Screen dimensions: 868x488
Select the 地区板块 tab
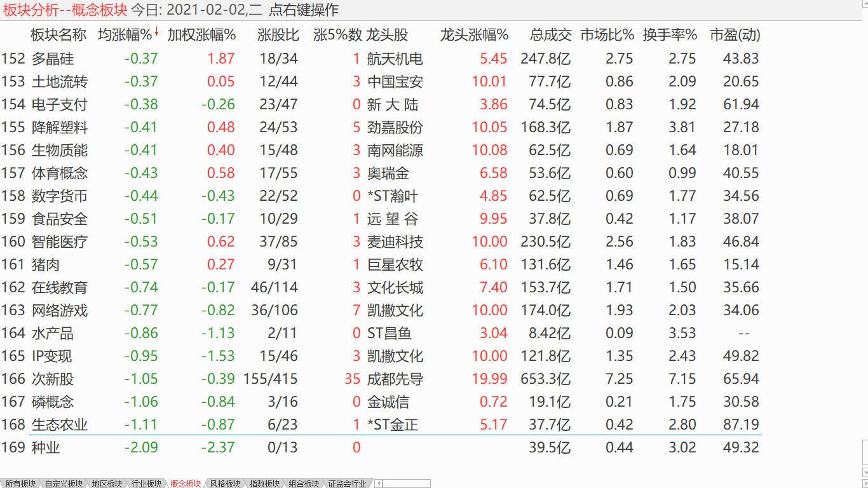(x=107, y=484)
